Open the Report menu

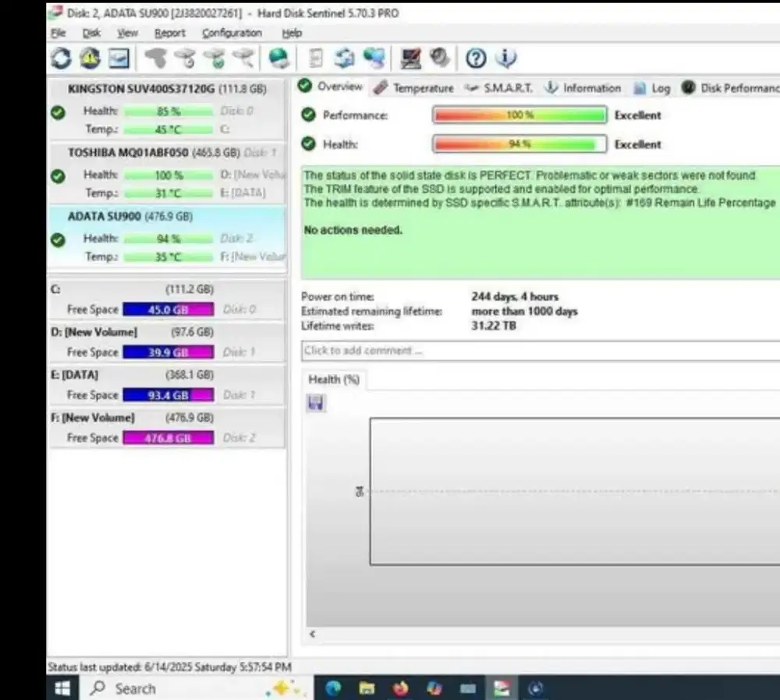tap(170, 33)
